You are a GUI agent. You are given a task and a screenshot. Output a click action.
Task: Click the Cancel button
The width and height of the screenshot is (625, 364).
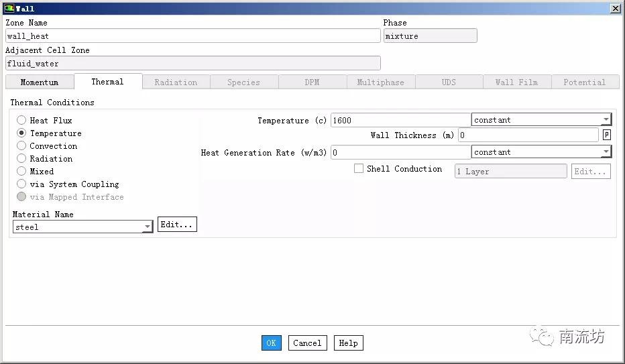tap(307, 343)
